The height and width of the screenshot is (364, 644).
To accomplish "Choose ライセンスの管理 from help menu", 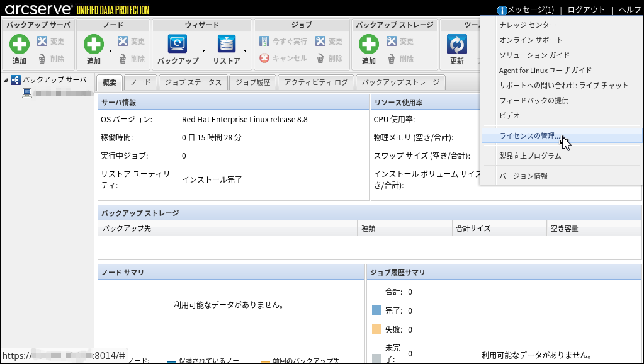I will click(529, 136).
